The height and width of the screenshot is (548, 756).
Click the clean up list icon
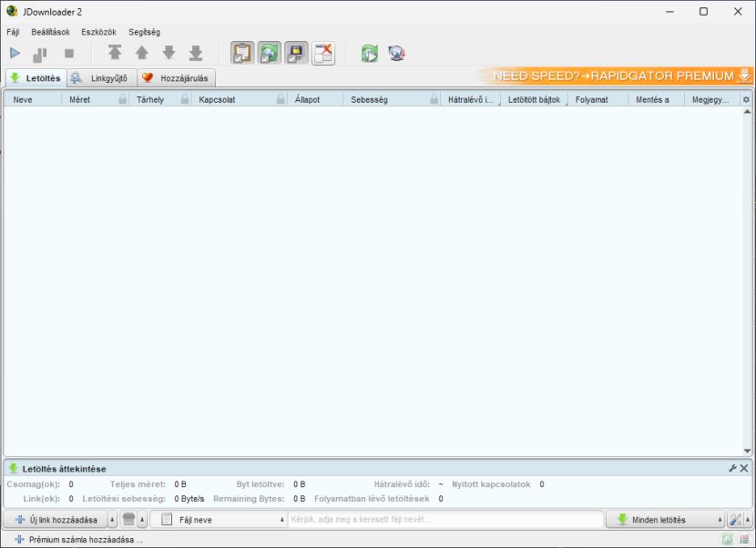(128, 520)
